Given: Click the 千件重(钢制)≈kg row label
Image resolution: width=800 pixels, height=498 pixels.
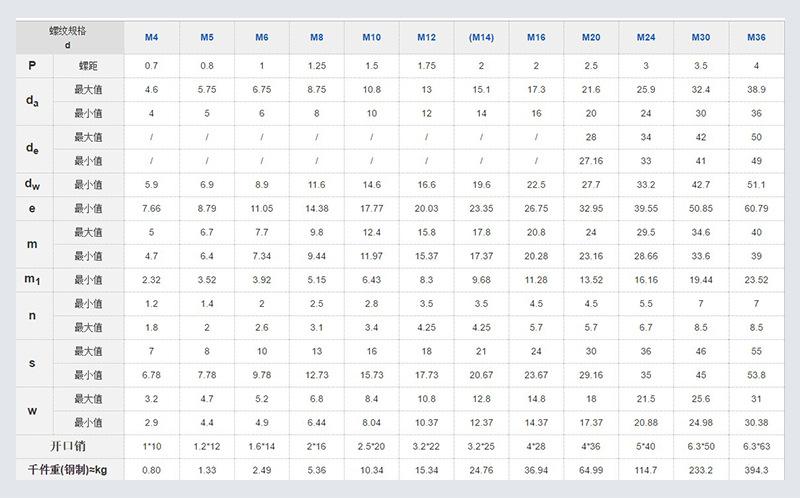Looking at the screenshot, I should (68, 470).
